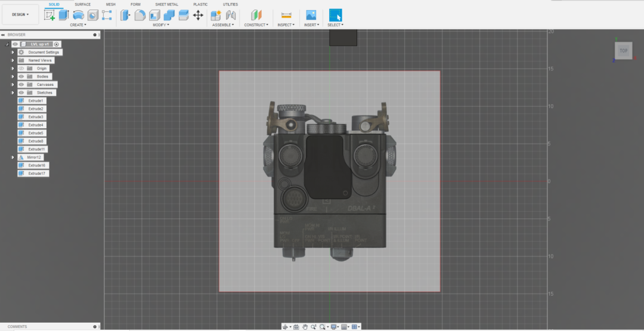The width and height of the screenshot is (644, 331).
Task: Open the Design workspace dropdown
Action: coord(20,14)
